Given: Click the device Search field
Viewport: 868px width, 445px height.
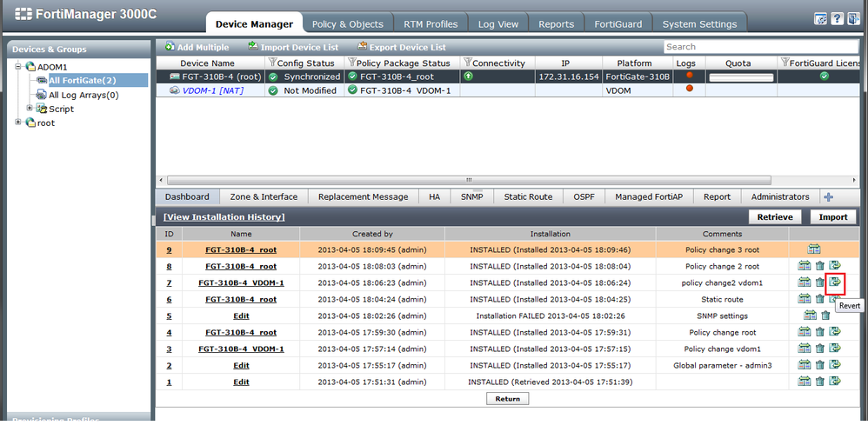Looking at the screenshot, I should tap(761, 46).
